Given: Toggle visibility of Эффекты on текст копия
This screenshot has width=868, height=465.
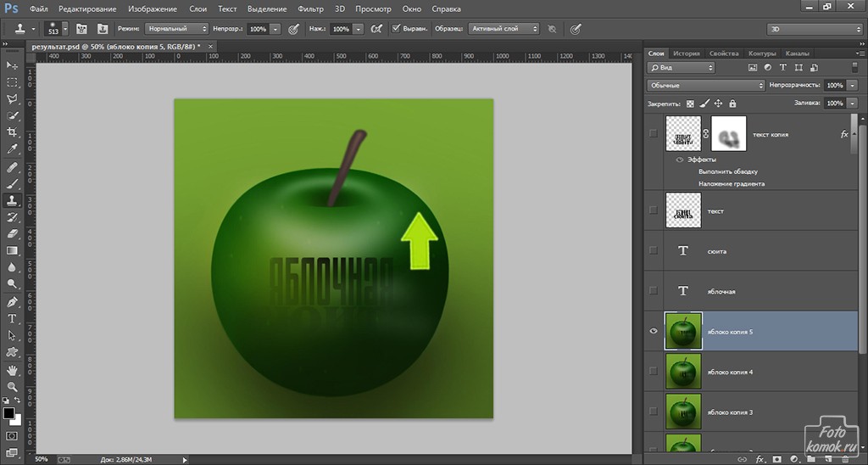Looking at the screenshot, I should coord(679,160).
